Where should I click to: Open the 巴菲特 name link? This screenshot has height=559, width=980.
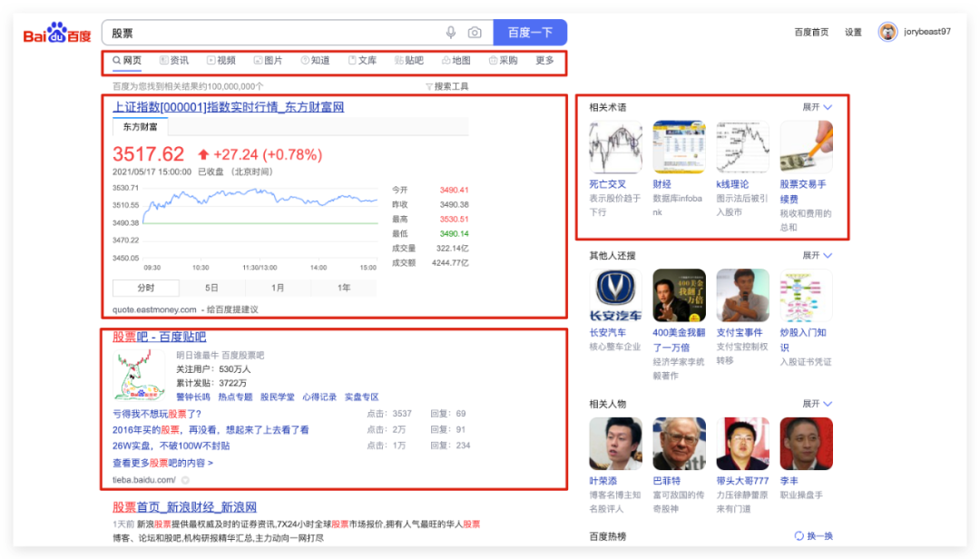pyautogui.click(x=666, y=481)
